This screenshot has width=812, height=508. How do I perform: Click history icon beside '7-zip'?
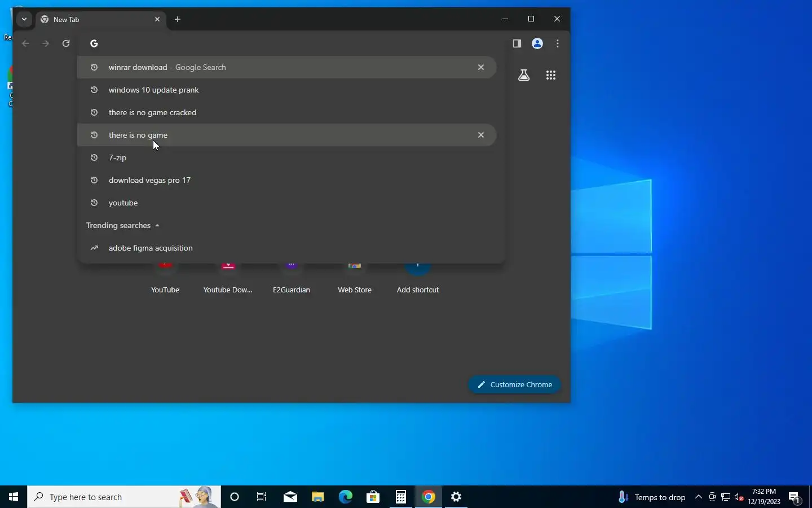[x=94, y=157]
